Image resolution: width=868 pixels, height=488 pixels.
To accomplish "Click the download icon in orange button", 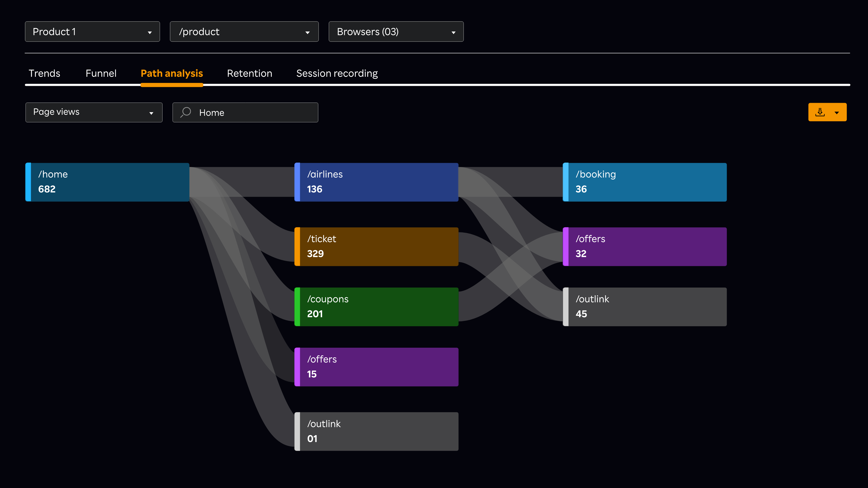I will click(820, 112).
